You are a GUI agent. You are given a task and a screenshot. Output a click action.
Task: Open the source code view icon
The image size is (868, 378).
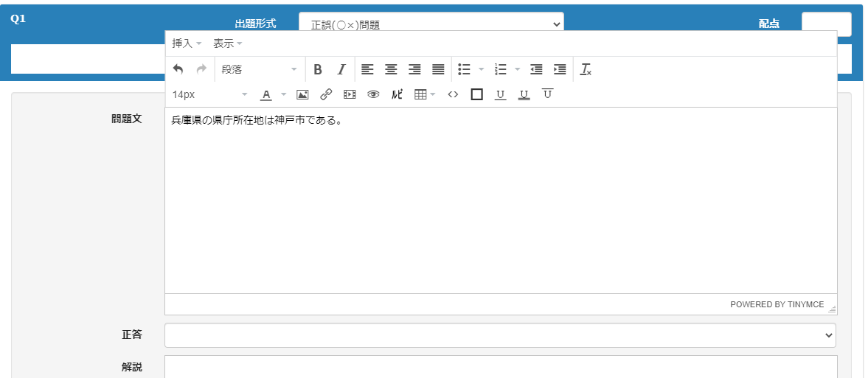[453, 94]
